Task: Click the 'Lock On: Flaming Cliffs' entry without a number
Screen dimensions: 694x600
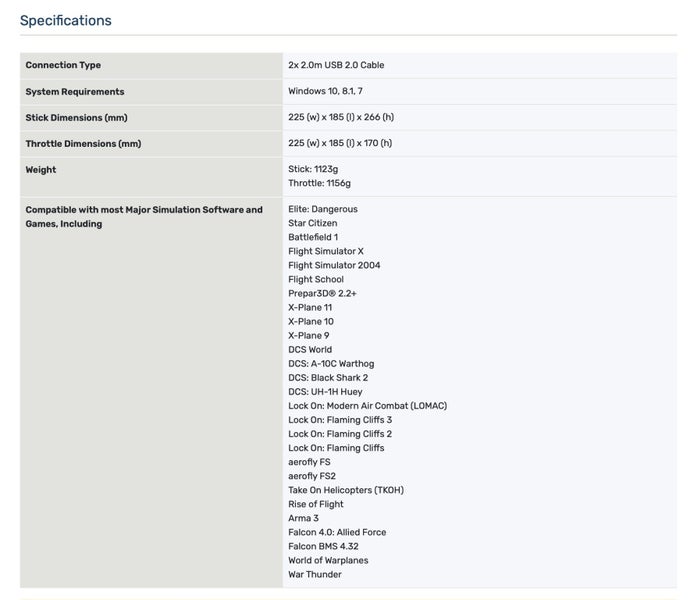Action: pos(336,448)
